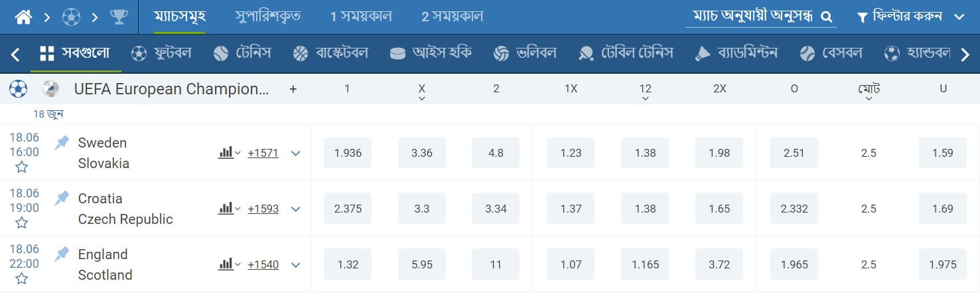
Task: Go to the home icon
Action: coord(23,17)
